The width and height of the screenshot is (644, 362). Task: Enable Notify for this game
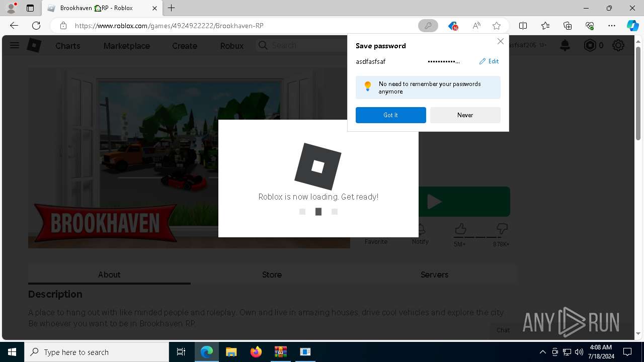[420, 234]
